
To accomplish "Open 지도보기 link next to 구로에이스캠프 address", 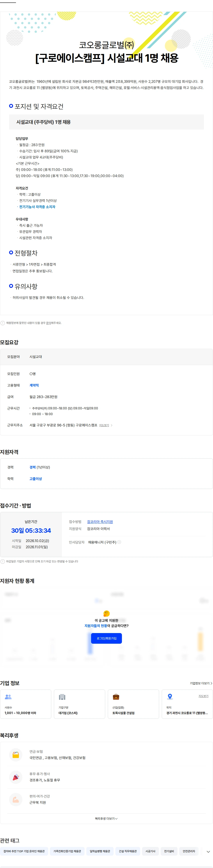I will click(104, 425).
